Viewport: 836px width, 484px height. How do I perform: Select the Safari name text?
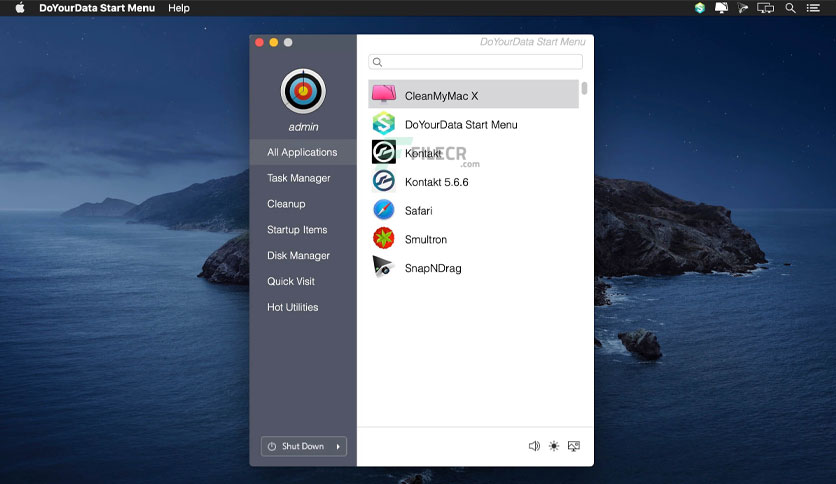pos(419,211)
